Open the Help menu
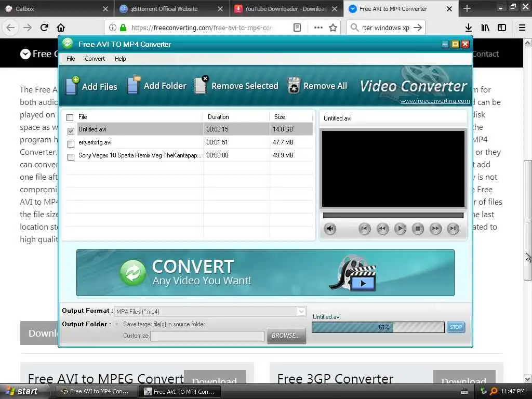This screenshot has height=399, width=532. [120, 59]
